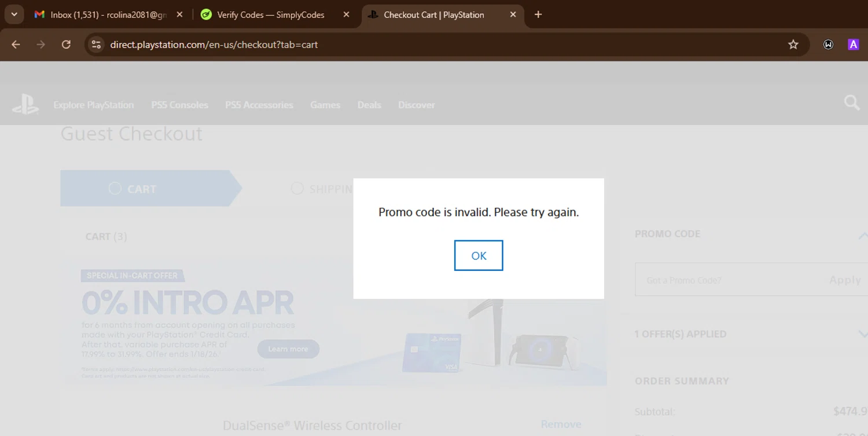868x436 pixels.
Task: Click the Subtotal label
Action: pyautogui.click(x=654, y=412)
